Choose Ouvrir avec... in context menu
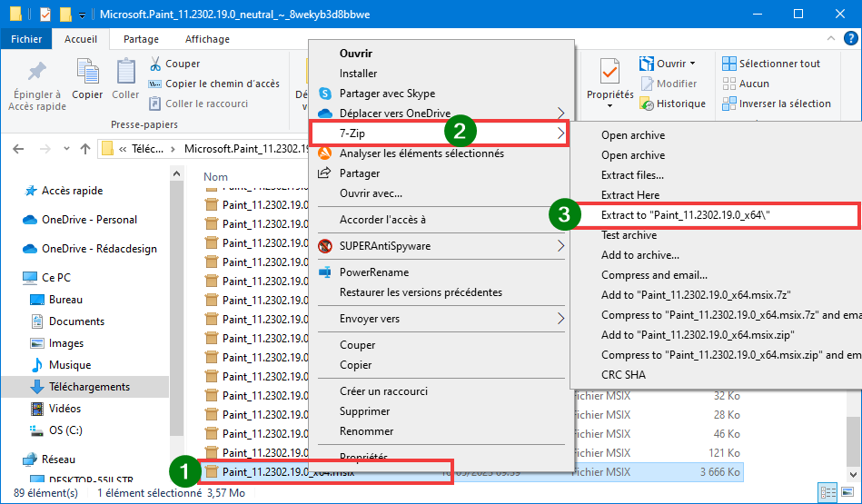This screenshot has width=862, height=504. (441, 193)
